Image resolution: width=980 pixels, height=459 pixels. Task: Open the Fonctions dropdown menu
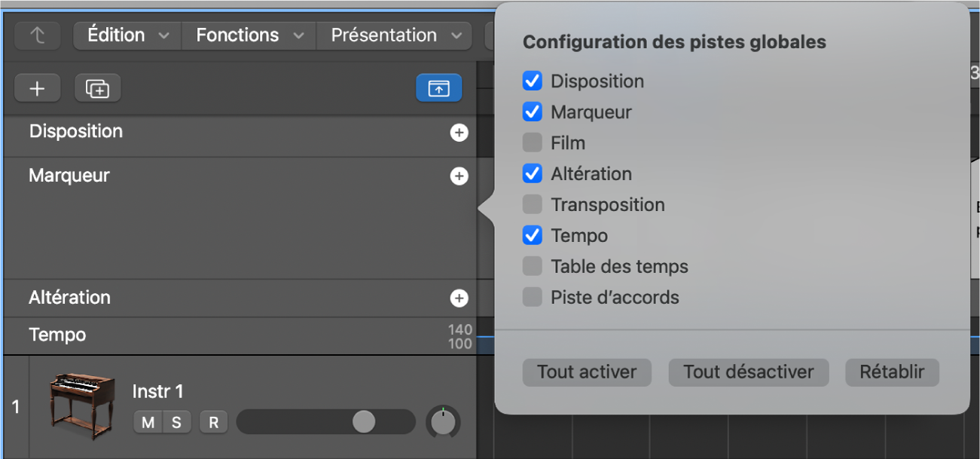pos(237,35)
